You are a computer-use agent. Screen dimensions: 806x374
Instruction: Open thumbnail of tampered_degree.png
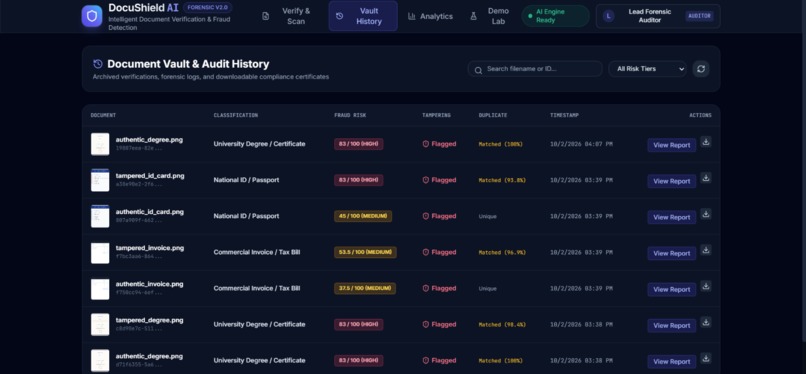(x=100, y=325)
